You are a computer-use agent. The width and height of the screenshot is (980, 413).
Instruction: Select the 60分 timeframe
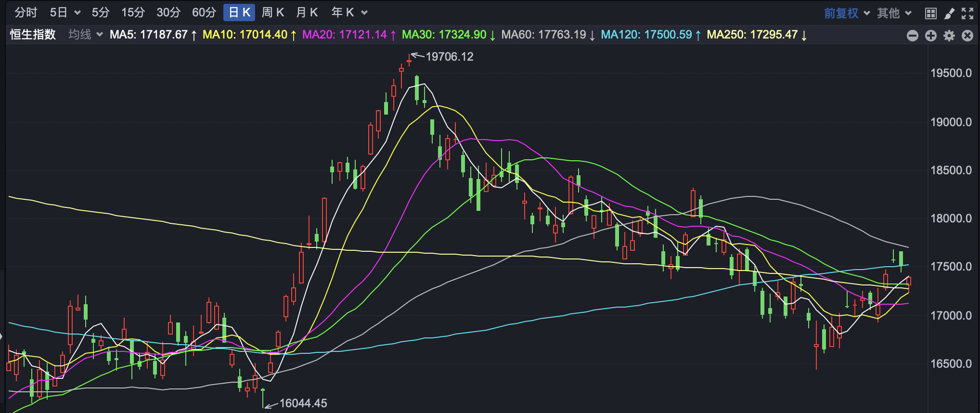204,13
